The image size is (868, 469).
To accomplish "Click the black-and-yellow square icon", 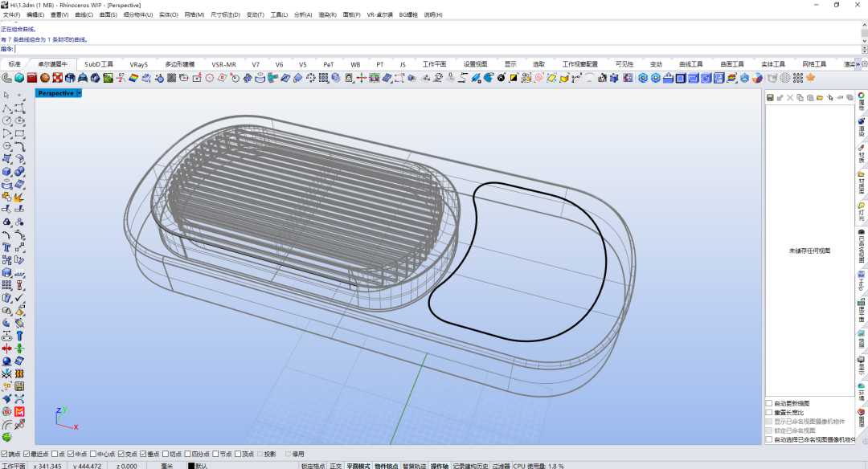I will coord(513,78).
